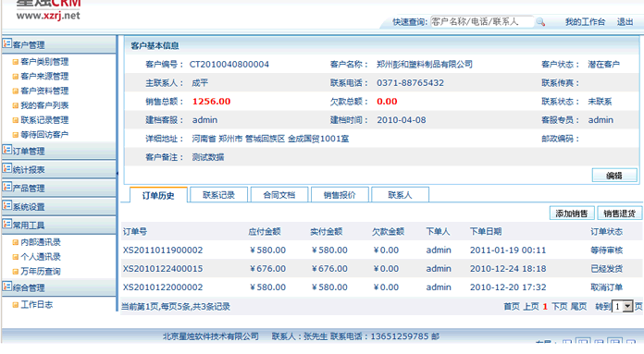Open order XS2010122400015
644x354 pixels.
point(163,269)
